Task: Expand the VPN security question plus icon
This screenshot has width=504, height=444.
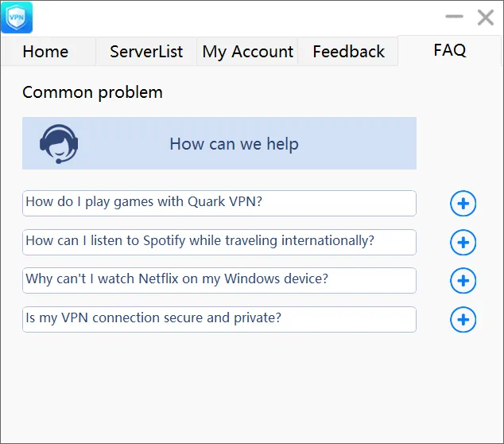Action: point(463,320)
